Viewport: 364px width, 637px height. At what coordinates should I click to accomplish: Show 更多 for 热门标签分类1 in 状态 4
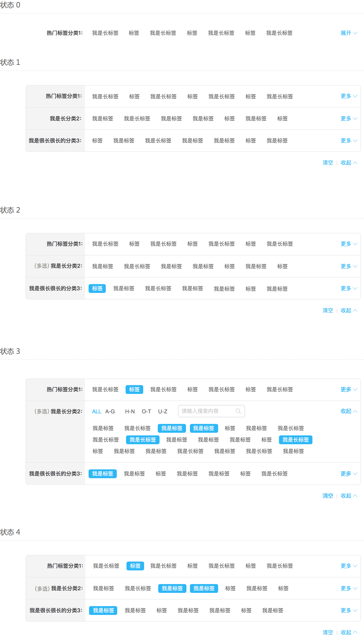[x=349, y=566]
